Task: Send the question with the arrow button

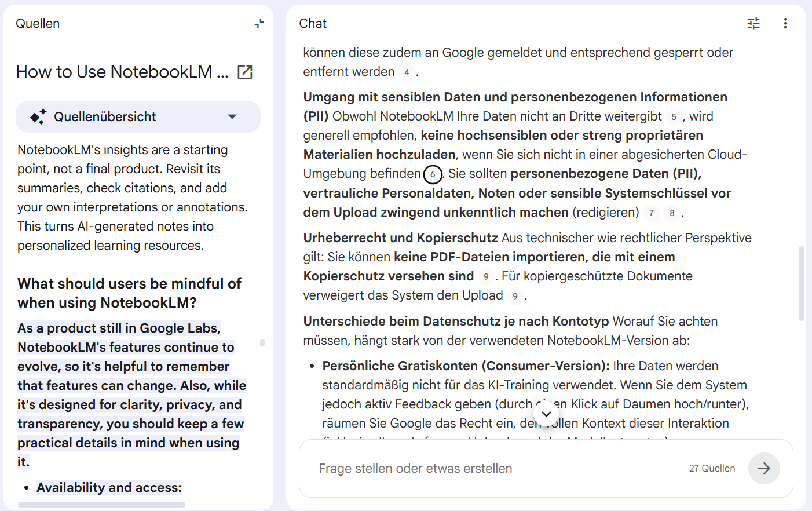Action: click(764, 468)
